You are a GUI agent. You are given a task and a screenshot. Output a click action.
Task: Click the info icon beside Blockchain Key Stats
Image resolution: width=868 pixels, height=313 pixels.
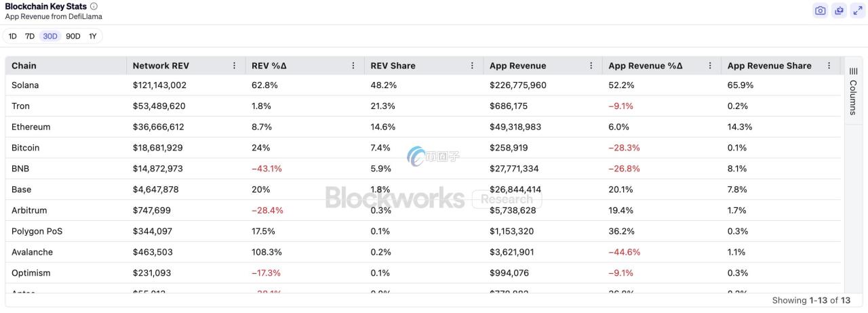(x=94, y=6)
